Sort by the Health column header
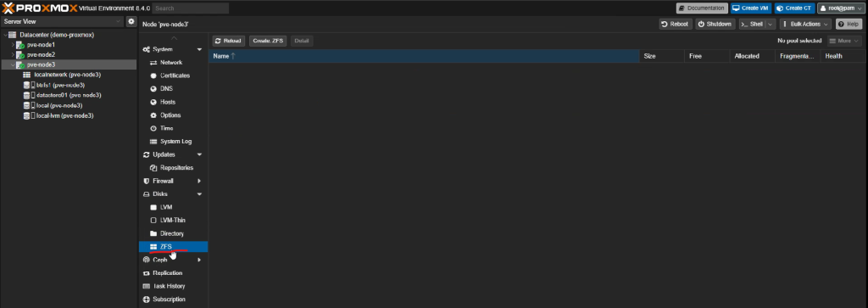This screenshot has width=868, height=308. [x=843, y=56]
